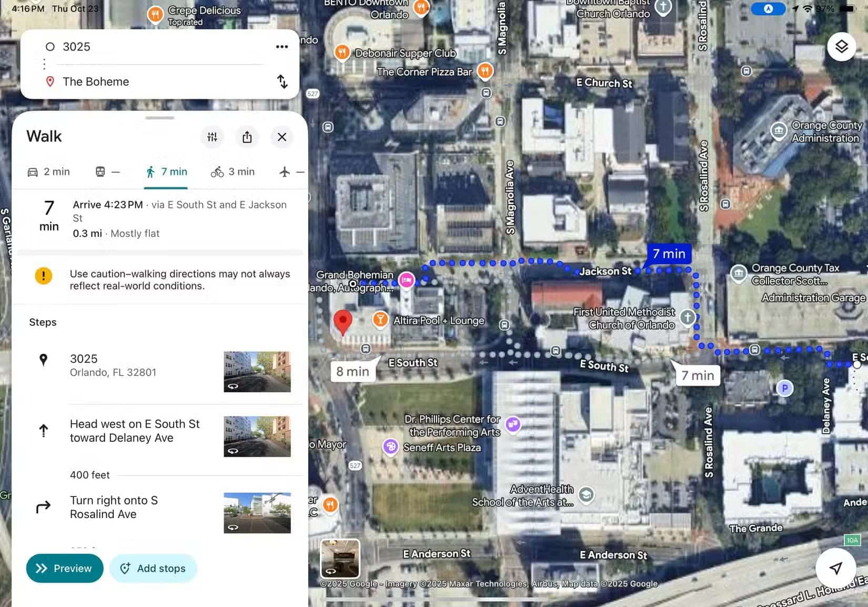This screenshot has width=868, height=607.
Task: Select the Dr. Phillips Center marker
Action: [x=513, y=424]
